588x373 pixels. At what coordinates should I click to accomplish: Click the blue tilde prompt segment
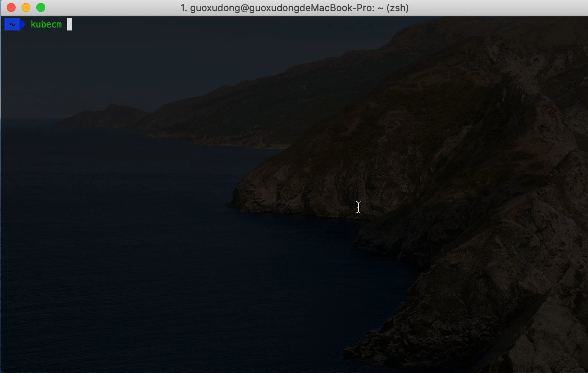[x=15, y=25]
